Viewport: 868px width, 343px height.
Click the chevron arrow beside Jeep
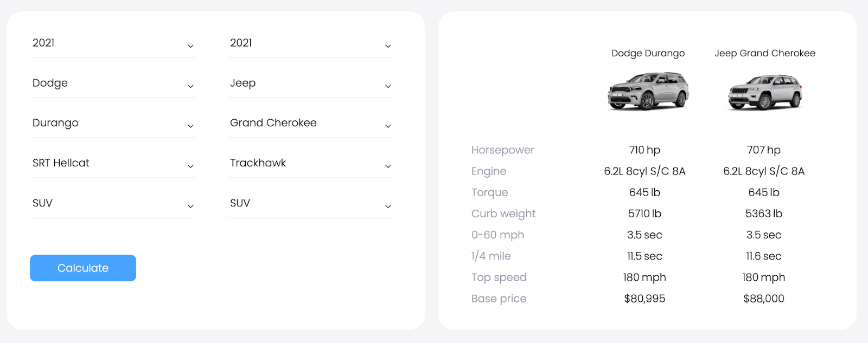(388, 87)
